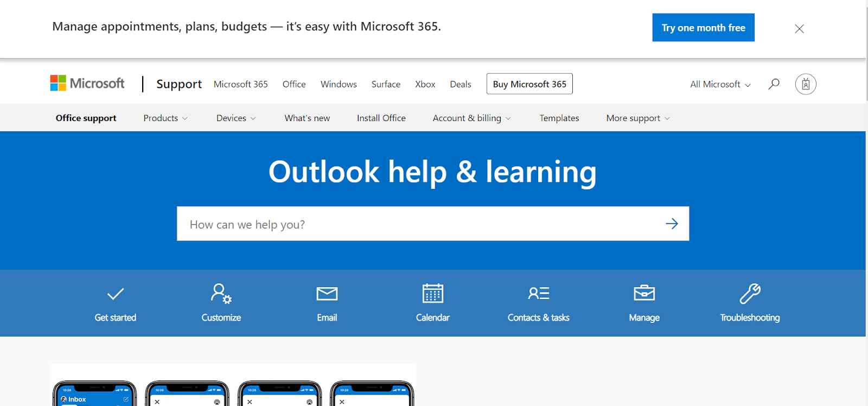868x406 pixels.
Task: Open the site search magnifier icon
Action: pos(774,84)
